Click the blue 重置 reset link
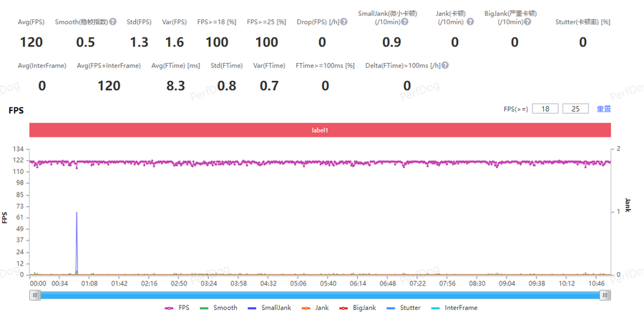Image resolution: width=644 pixels, height=312 pixels. pyautogui.click(x=604, y=109)
